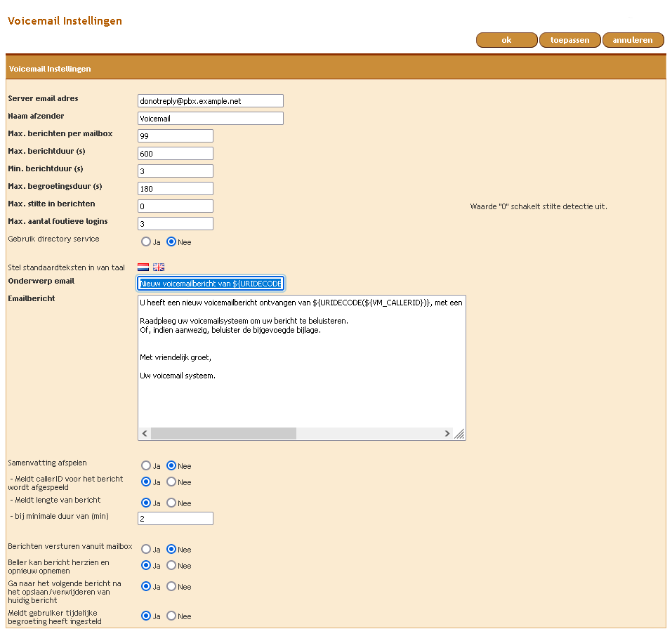Click the Max. aantal foutieve logins field
Viewport: 672px width, 636px height.
tap(176, 224)
